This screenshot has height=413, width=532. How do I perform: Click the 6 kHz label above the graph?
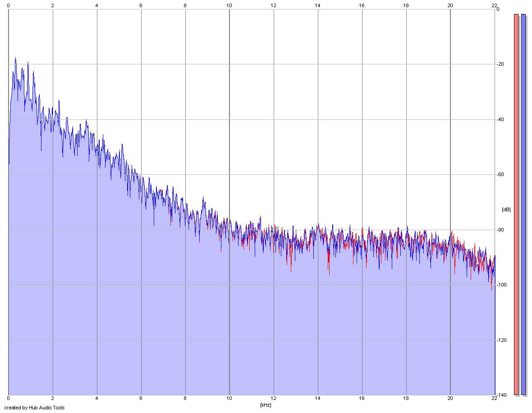point(141,5)
